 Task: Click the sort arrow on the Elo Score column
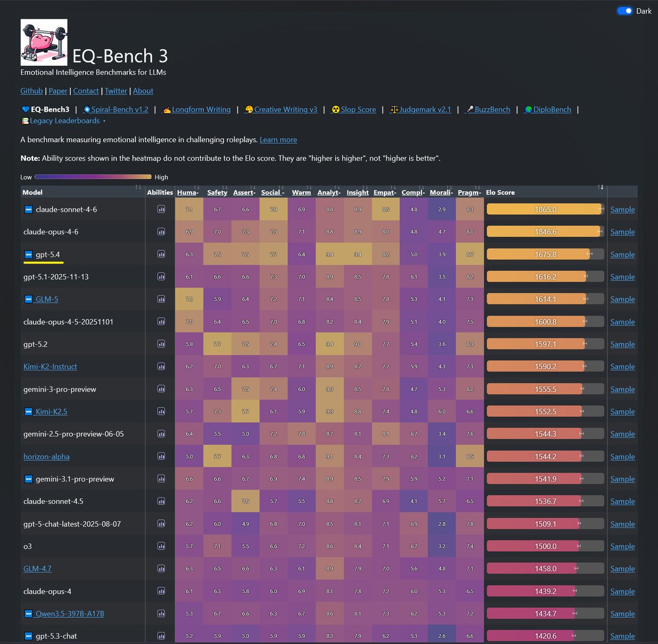pyautogui.click(x=600, y=188)
